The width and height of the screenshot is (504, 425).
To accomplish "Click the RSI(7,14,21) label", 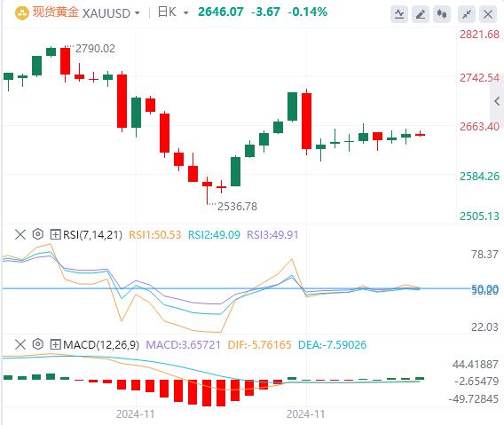I will (92, 235).
